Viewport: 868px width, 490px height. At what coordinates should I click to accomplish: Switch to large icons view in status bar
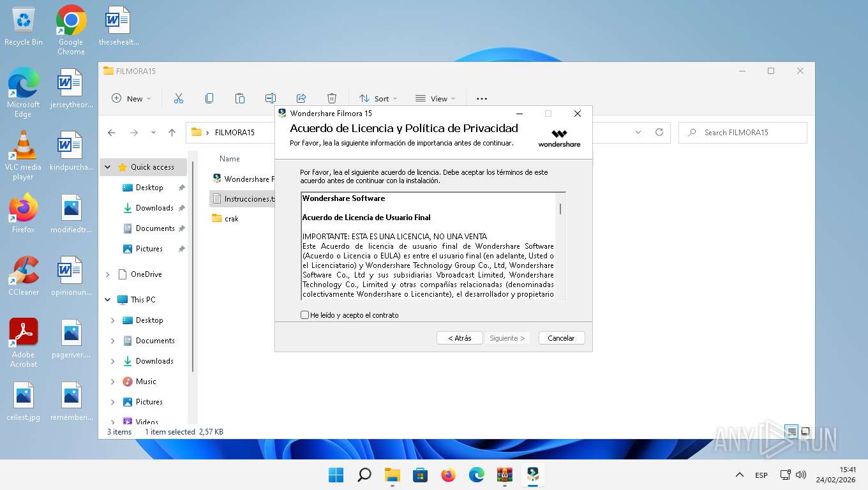click(x=805, y=432)
